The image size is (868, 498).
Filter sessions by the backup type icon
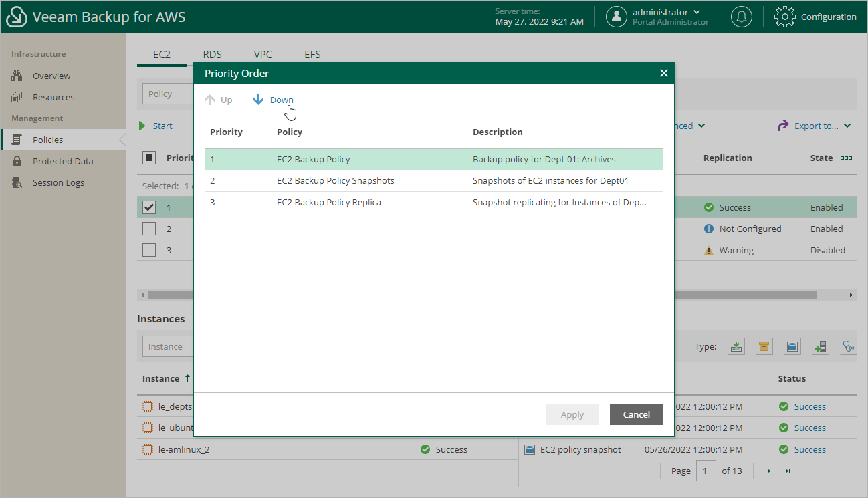pyautogui.click(x=736, y=346)
